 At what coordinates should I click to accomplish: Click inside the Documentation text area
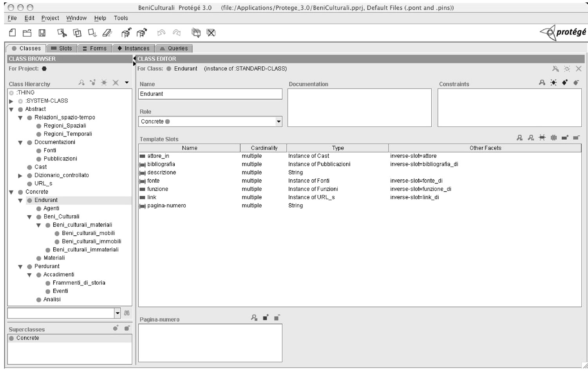click(359, 107)
